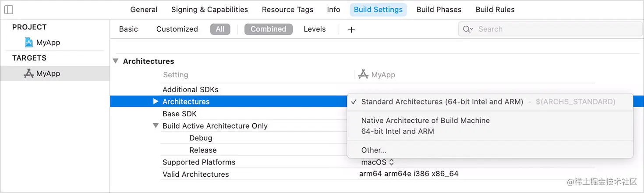Show Combined settings view
The height and width of the screenshot is (193, 644).
pos(268,29)
